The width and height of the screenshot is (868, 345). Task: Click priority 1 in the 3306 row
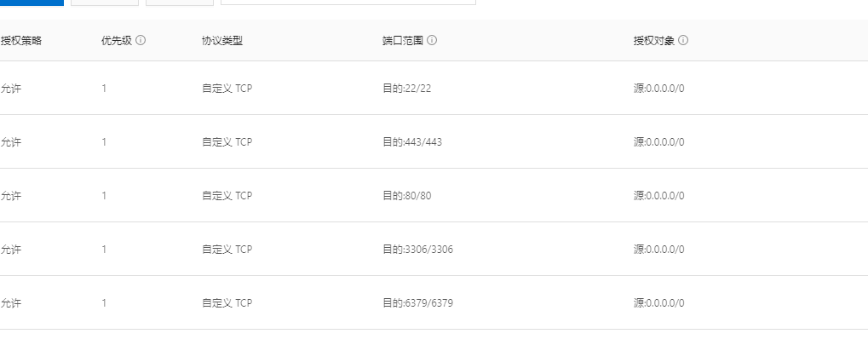click(104, 250)
